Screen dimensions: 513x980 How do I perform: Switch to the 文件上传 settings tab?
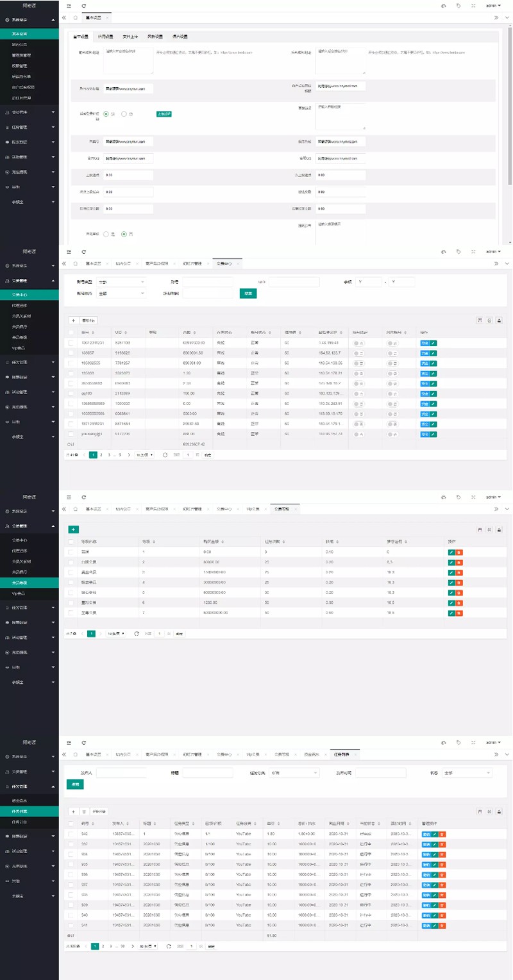click(x=130, y=37)
